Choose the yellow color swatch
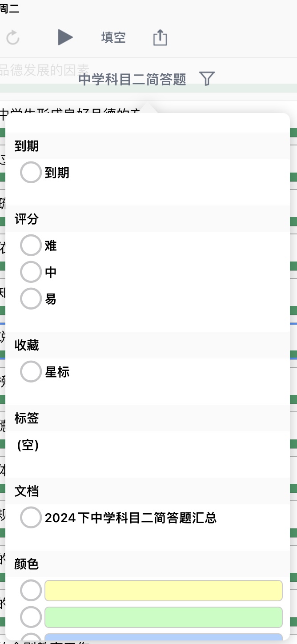This screenshot has width=297, height=644. point(164,591)
